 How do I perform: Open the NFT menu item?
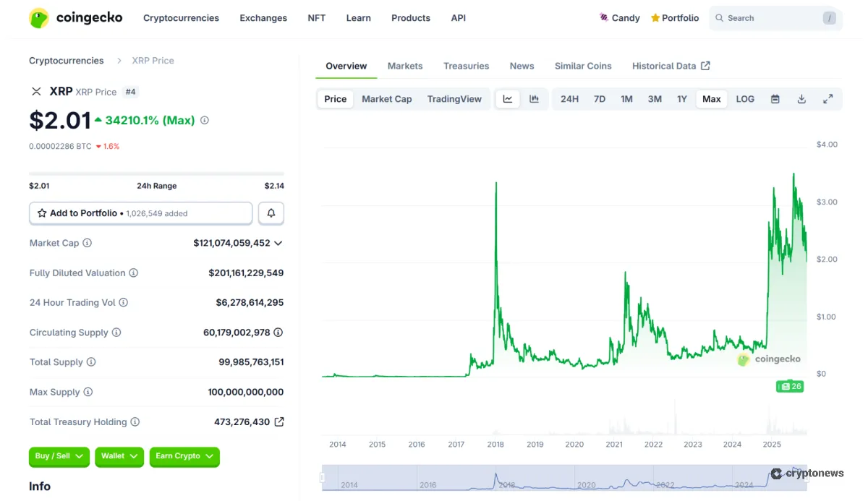(x=316, y=18)
